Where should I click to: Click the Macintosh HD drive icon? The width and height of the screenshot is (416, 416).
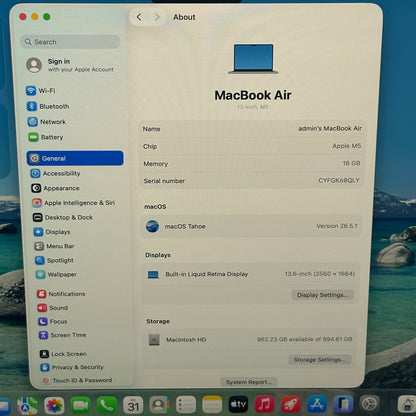tap(154, 340)
